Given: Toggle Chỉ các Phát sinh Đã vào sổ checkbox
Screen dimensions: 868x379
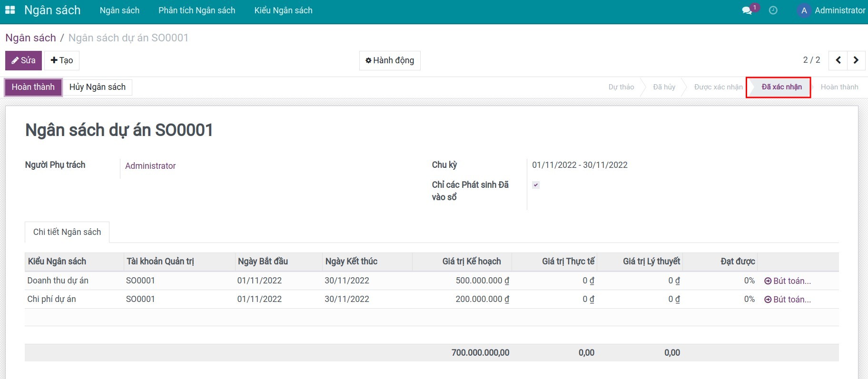Looking at the screenshot, I should point(536,185).
